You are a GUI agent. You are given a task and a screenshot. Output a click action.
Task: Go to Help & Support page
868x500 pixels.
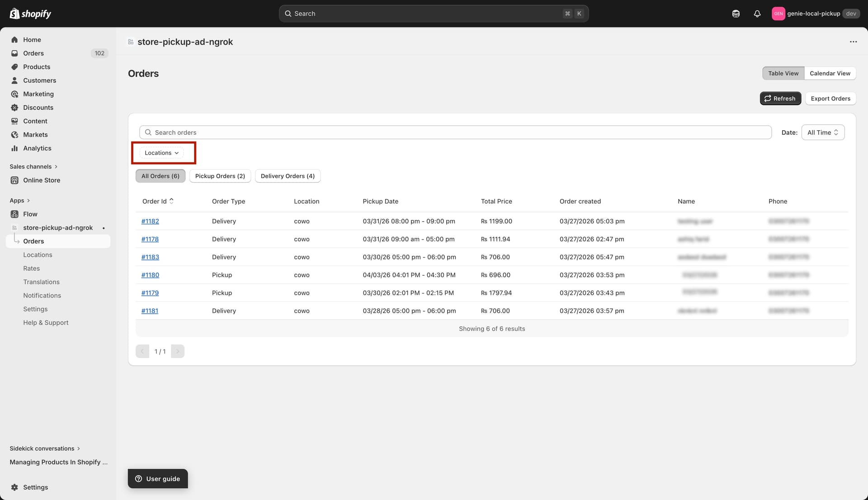(x=46, y=322)
